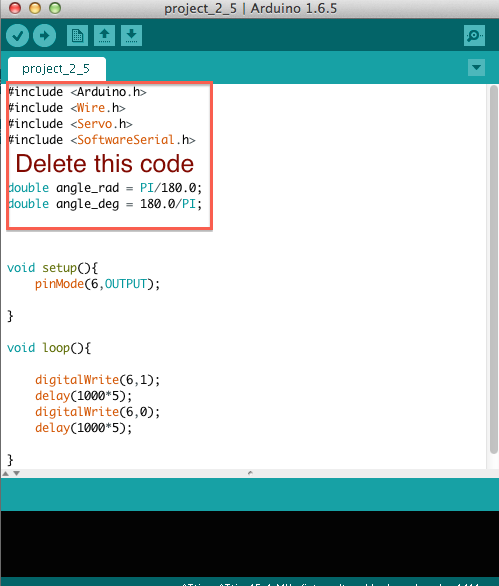
Task: Open the Serial Monitor magnifier icon
Action: coord(474,36)
